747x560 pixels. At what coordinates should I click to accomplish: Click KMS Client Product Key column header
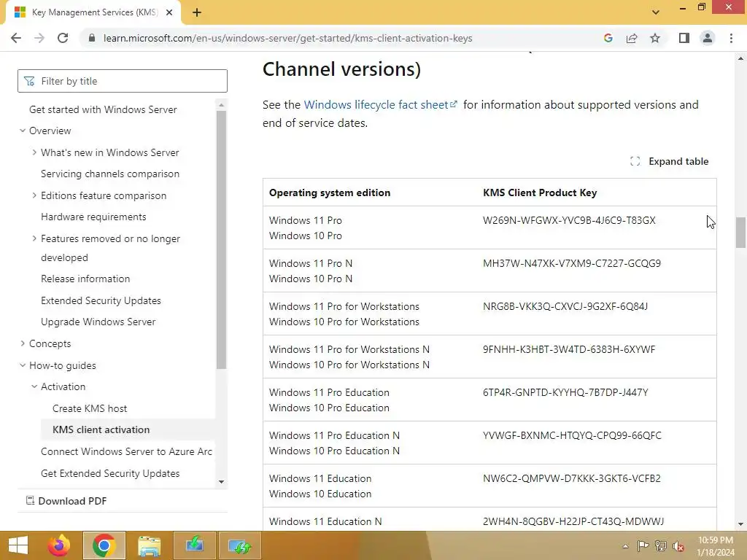(540, 192)
